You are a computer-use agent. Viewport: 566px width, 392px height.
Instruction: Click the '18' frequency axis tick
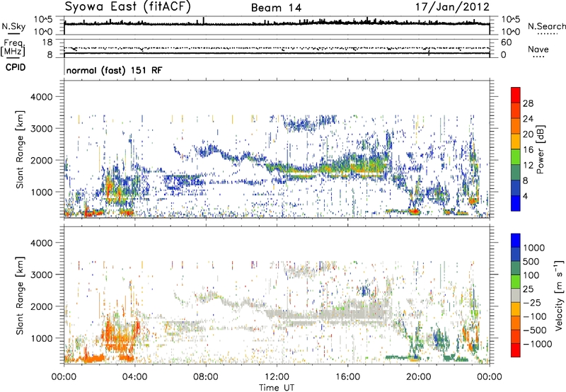point(47,42)
